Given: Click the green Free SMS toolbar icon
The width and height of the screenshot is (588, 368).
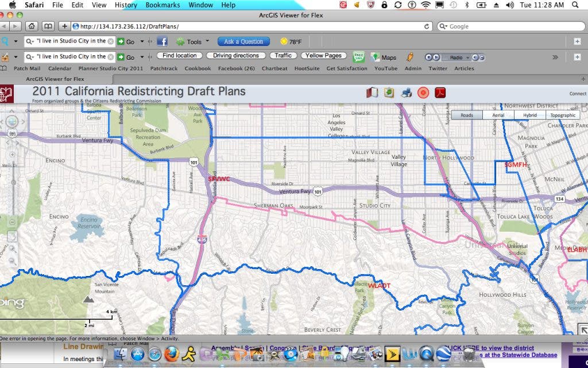Looking at the screenshot, I should pos(359,57).
